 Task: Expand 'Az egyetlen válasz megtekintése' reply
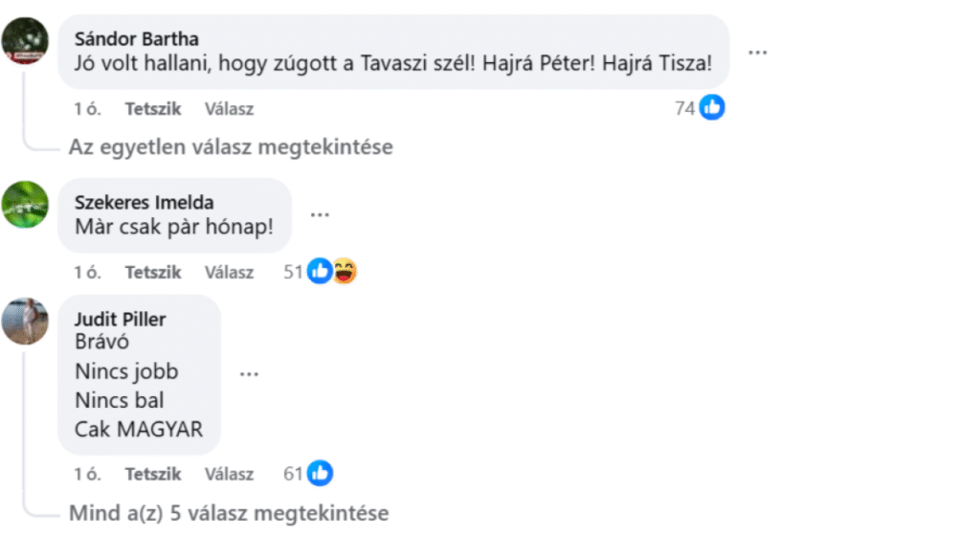[231, 147]
